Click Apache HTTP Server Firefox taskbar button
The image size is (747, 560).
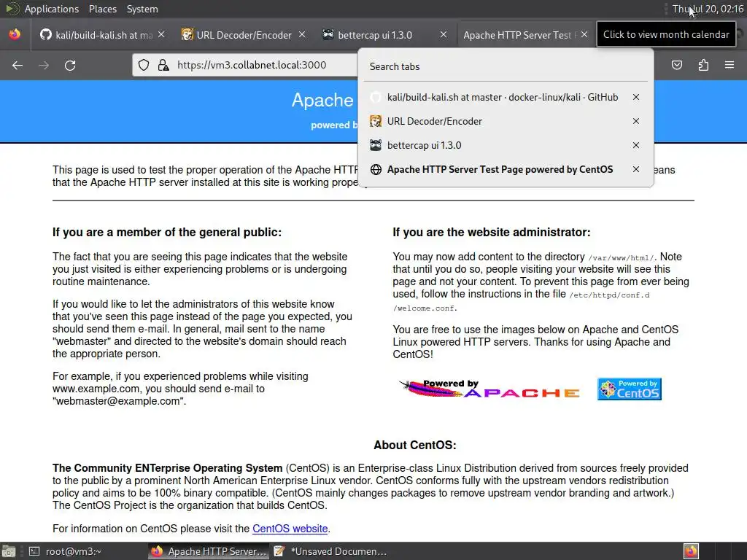pyautogui.click(x=208, y=551)
